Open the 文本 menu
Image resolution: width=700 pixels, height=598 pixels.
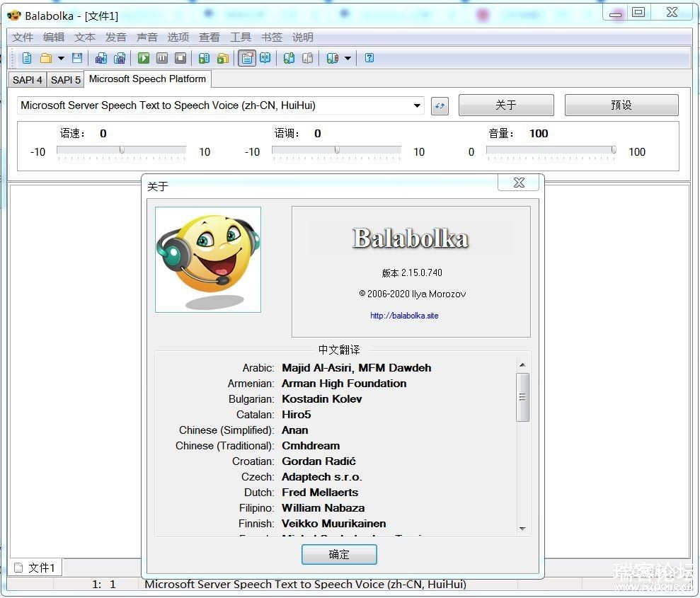click(85, 37)
